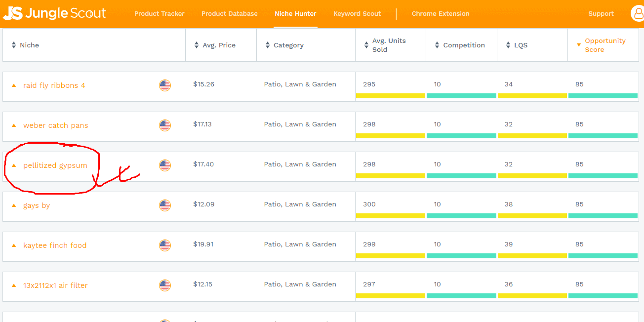Select price $17.13 cell
Viewport: 644px width, 322px height.
(202, 124)
